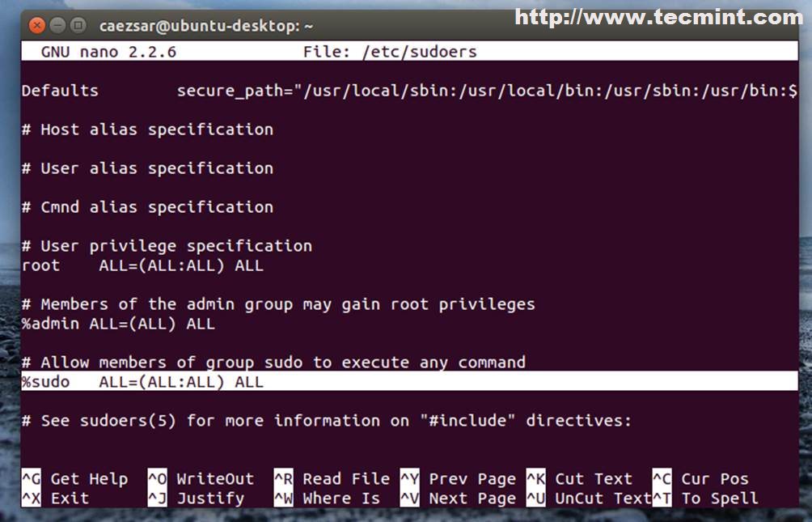The width and height of the screenshot is (812, 522).
Task: Click the ^G Get Help shortcut
Action: [74, 479]
